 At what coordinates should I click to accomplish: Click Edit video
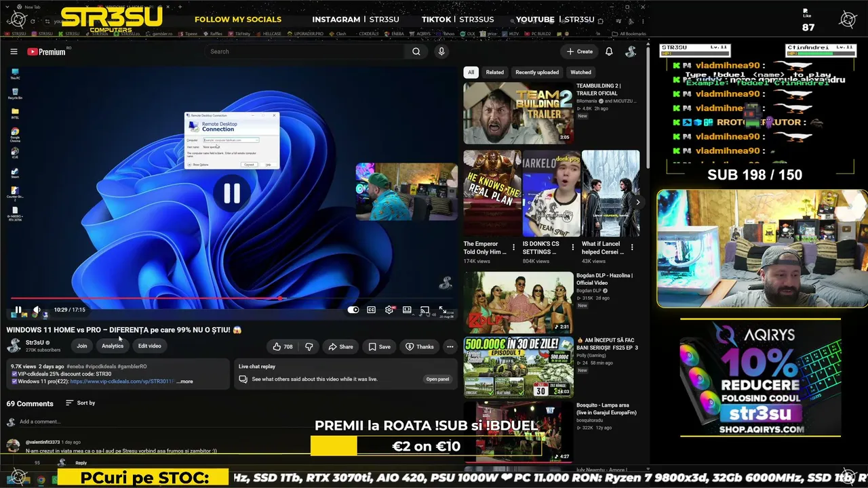click(x=149, y=346)
